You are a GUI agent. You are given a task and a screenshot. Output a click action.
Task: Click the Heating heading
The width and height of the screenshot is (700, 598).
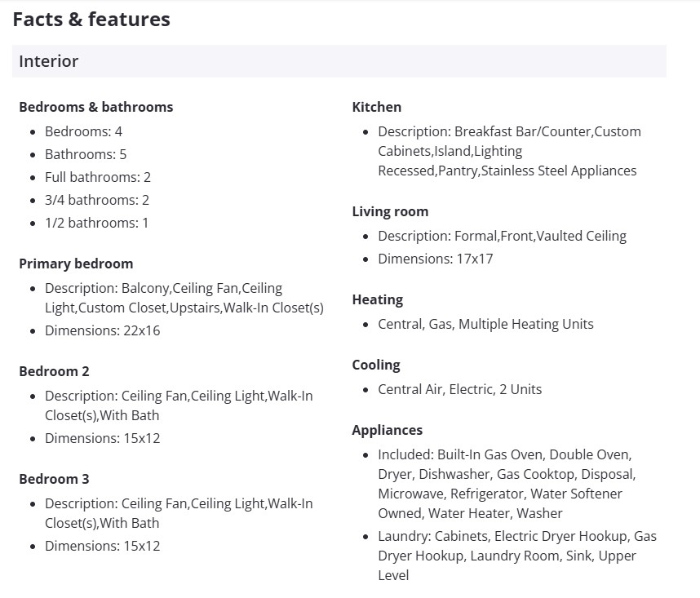377,299
